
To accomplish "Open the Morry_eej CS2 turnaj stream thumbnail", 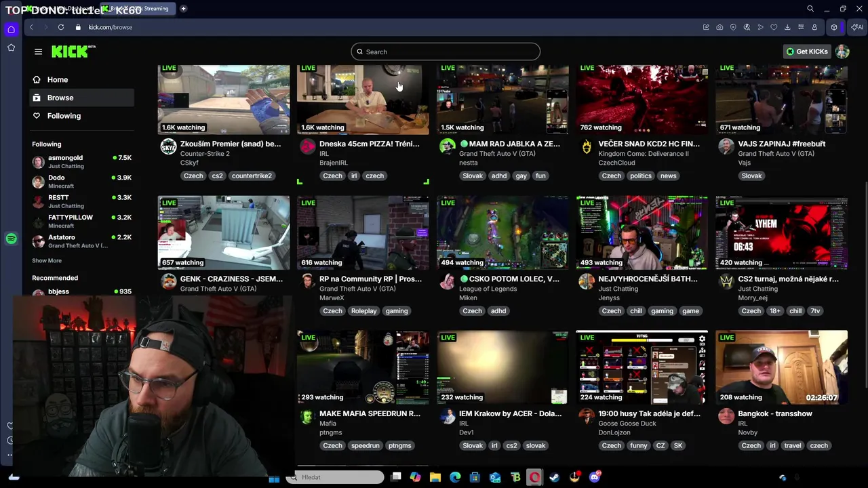I will (x=781, y=232).
